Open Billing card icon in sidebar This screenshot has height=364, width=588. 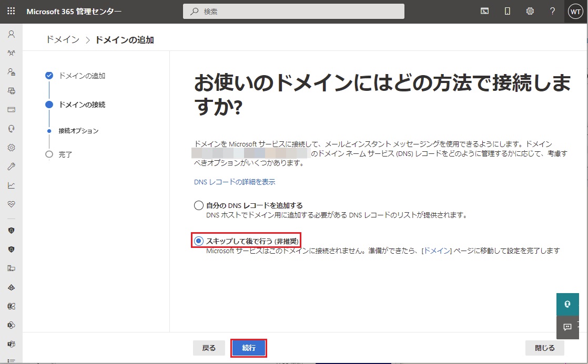(11, 110)
